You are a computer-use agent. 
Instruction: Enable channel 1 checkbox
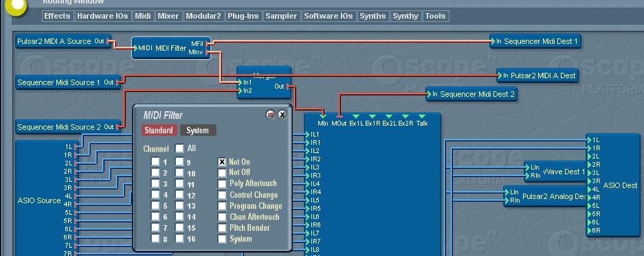click(155, 162)
